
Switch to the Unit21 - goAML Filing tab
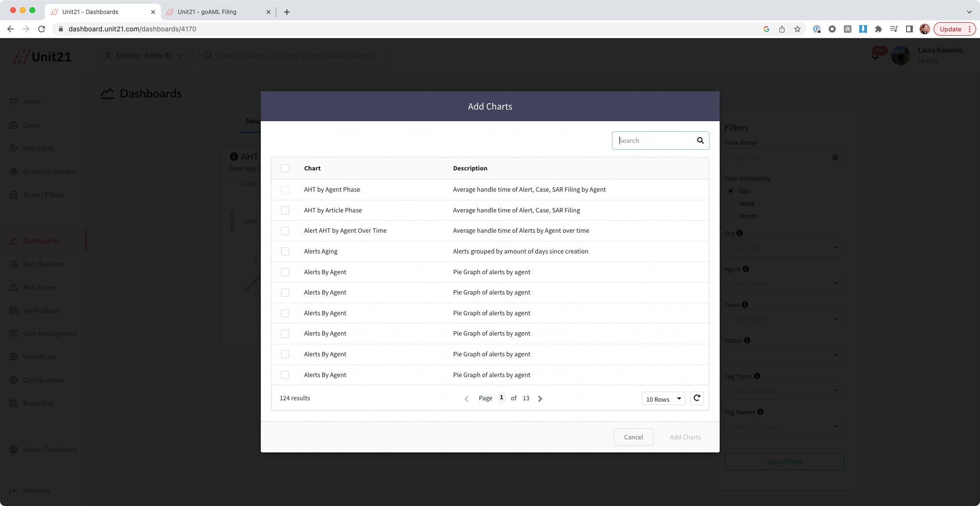coord(218,12)
